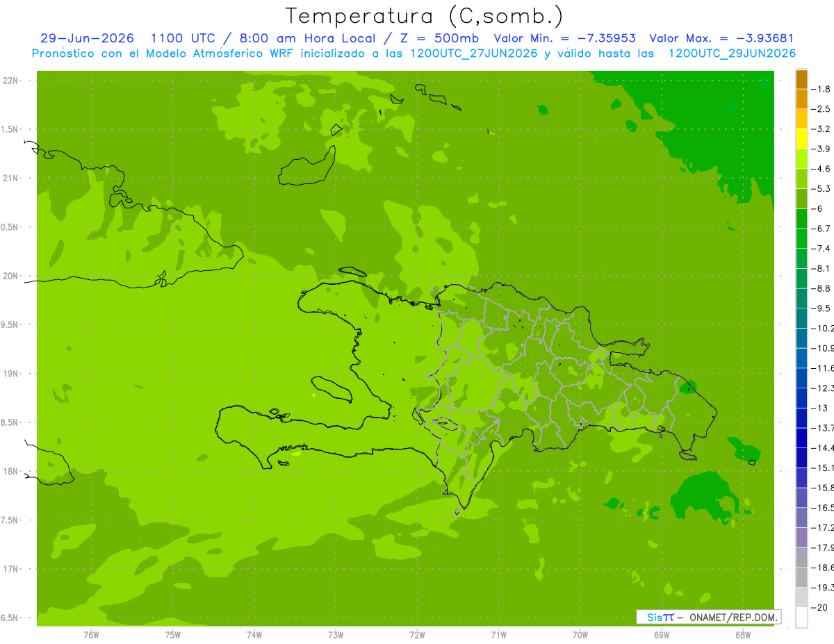Click the "-8.1" colorbar value
The height and width of the screenshot is (644, 834).
pos(821,268)
